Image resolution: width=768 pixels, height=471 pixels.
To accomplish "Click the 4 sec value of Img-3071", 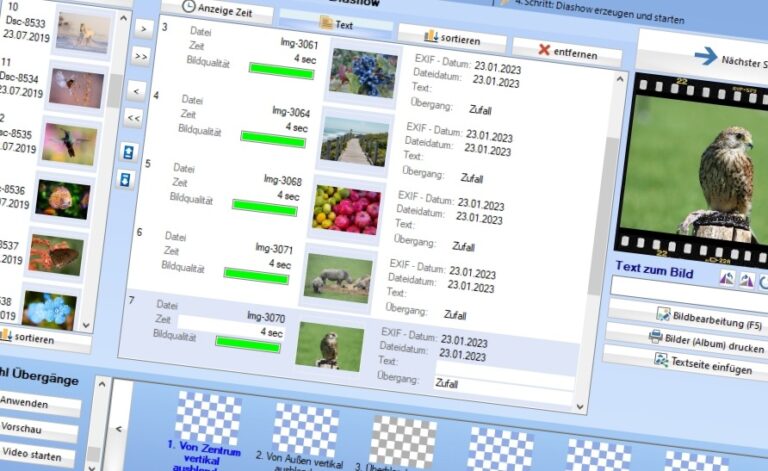I will point(280,264).
